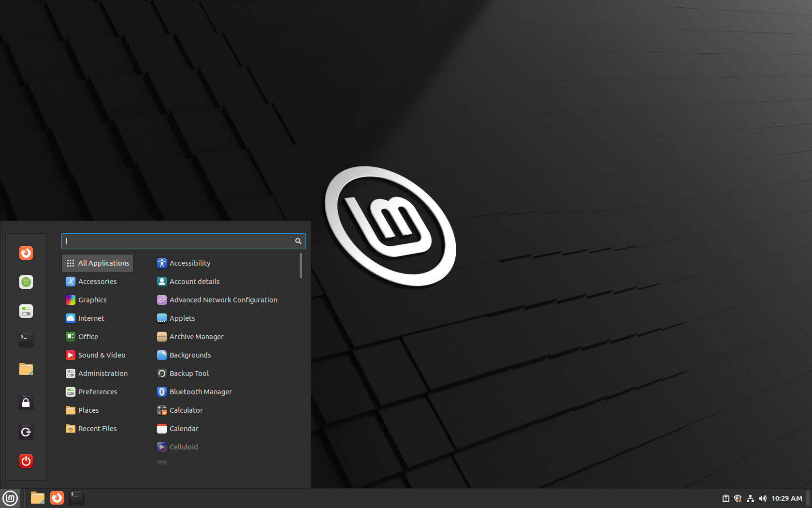Open the Mint menu from the taskbar
The width and height of the screenshot is (812, 508).
pos(10,498)
